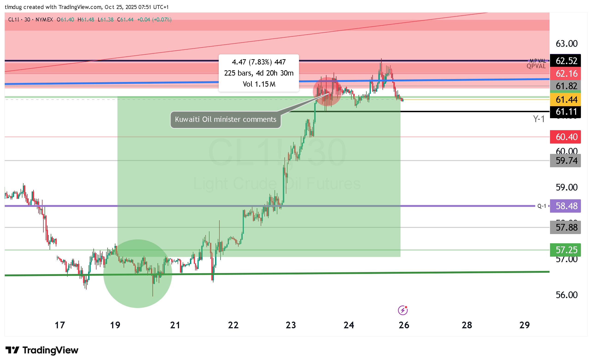Click the Y-1 level label
592x364 pixels.
pos(538,119)
